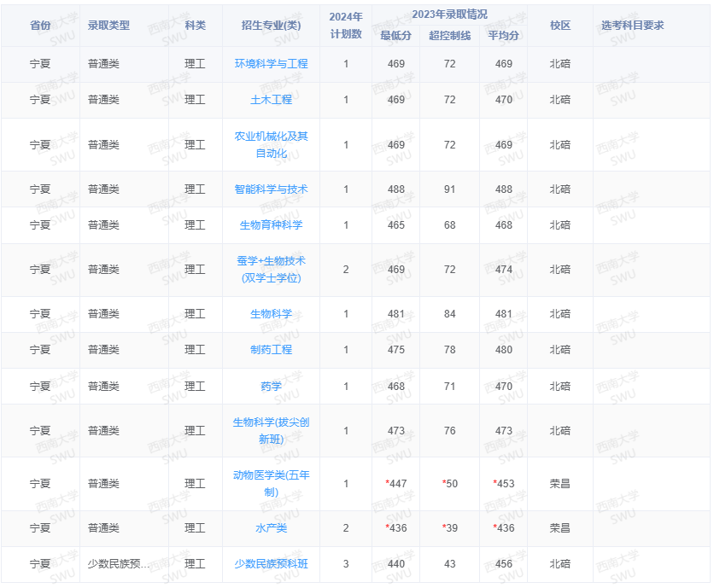The width and height of the screenshot is (714, 588).
Task: Open the 水产类 major details link
Action: [x=272, y=528]
